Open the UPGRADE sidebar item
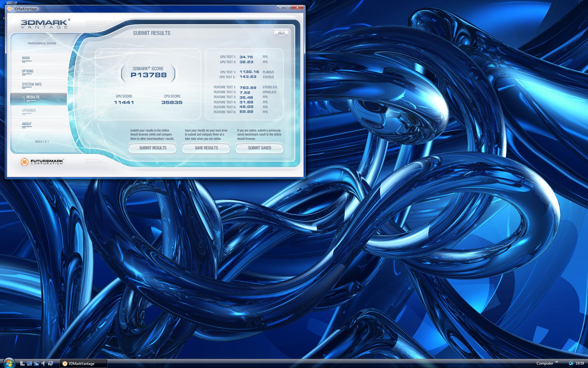This screenshot has width=588, height=368. (39, 112)
